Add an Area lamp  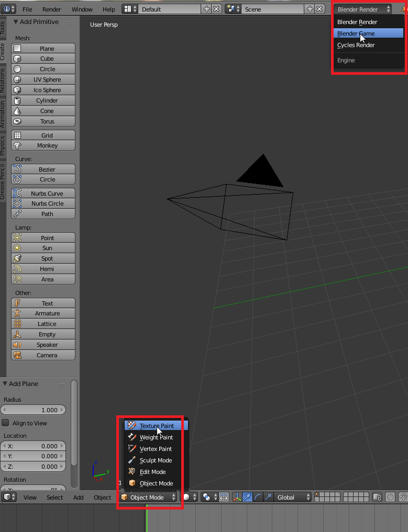click(43, 279)
